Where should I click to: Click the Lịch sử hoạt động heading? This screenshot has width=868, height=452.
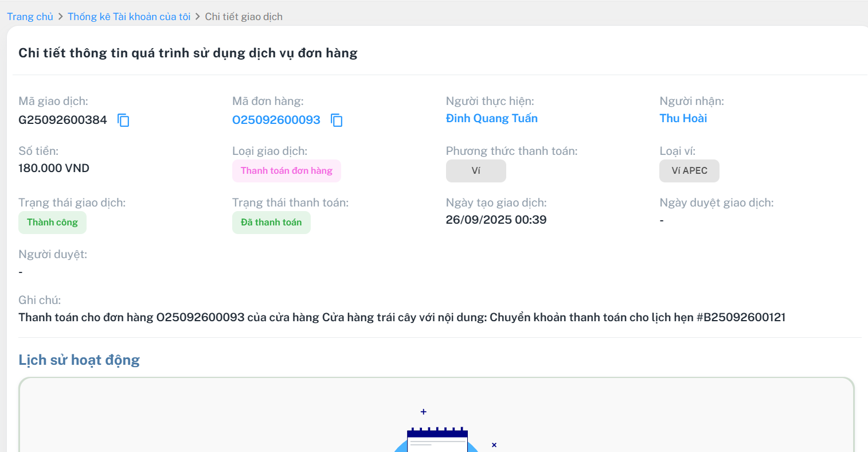tap(79, 360)
